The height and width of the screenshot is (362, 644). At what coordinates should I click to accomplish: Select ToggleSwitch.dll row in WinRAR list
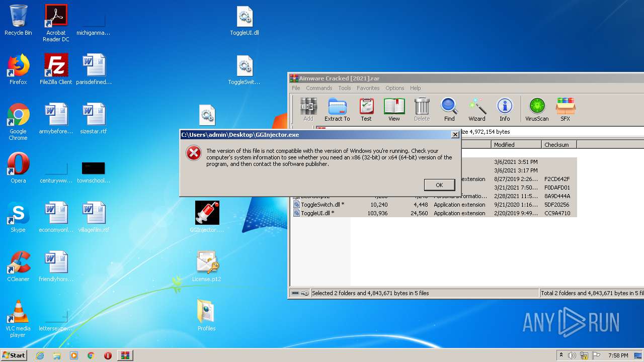point(435,205)
